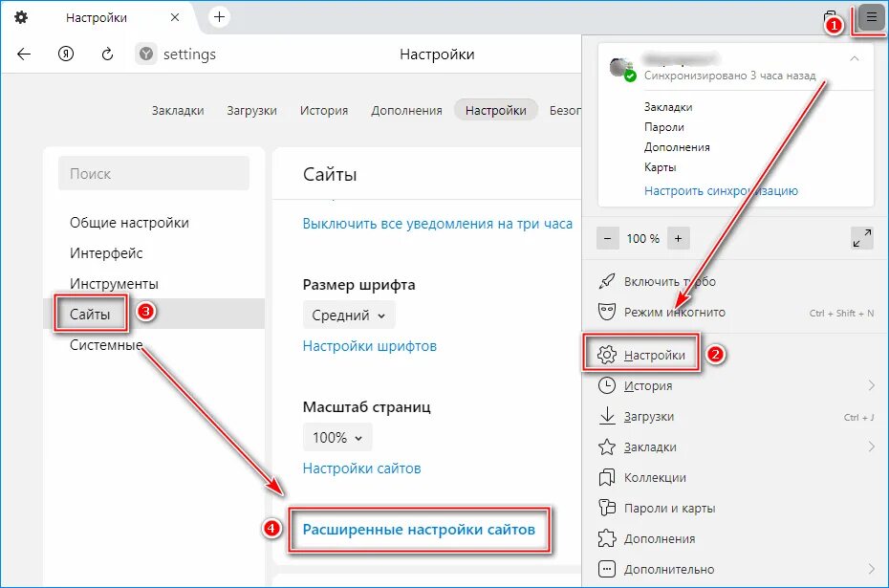Image resolution: width=889 pixels, height=588 pixels.
Task: Collapse the sync account panel chevron
Action: (855, 59)
